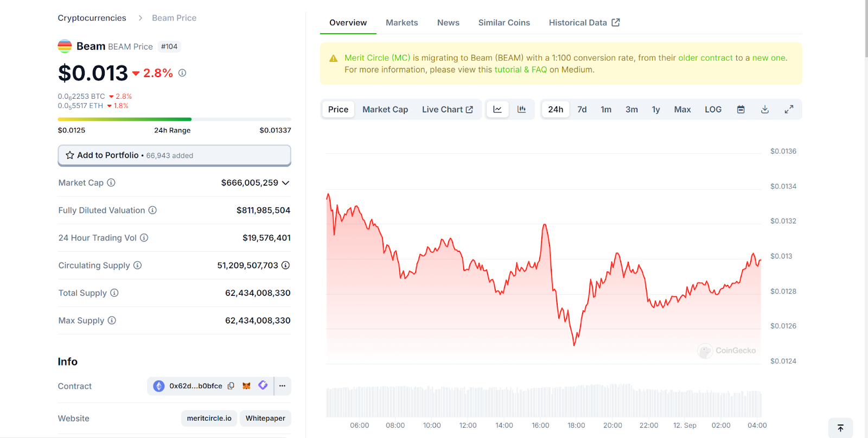Screen dimensions: 868x438
Task: Click the Circulating Supply label info icon
Action: pyautogui.click(x=138, y=265)
